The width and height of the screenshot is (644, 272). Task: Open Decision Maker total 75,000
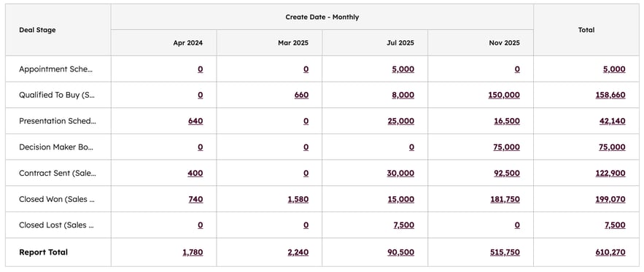(612, 147)
